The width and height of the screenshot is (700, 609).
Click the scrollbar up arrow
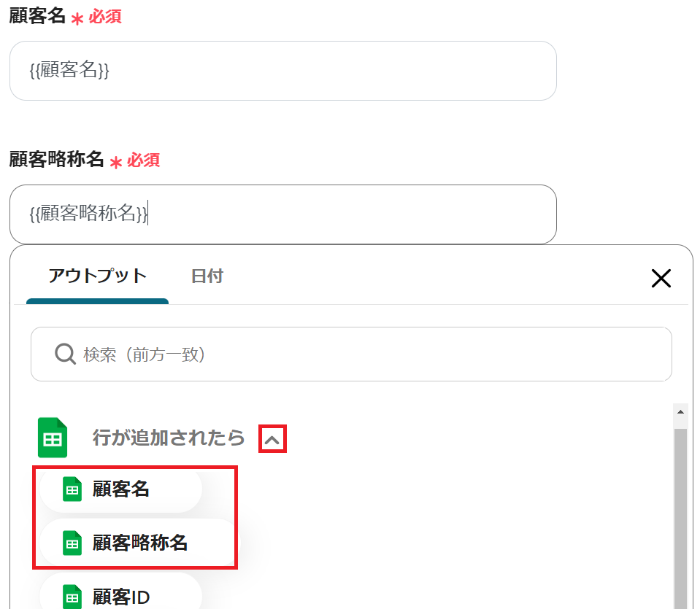680,413
